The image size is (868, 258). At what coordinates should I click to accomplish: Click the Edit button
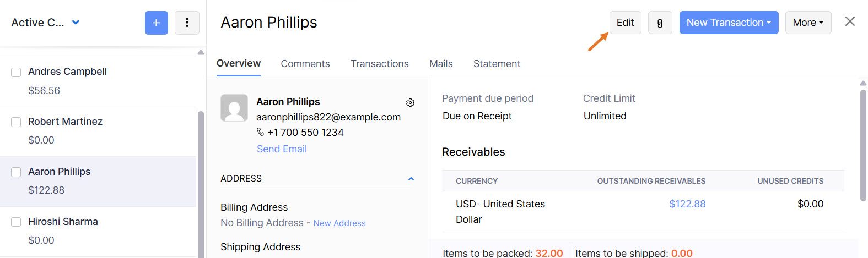(625, 23)
